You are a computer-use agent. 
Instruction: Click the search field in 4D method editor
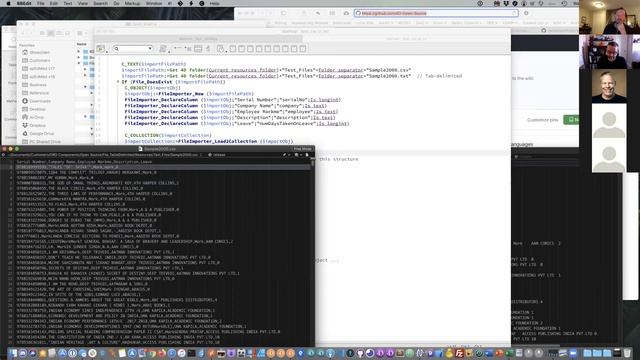tap(133, 49)
